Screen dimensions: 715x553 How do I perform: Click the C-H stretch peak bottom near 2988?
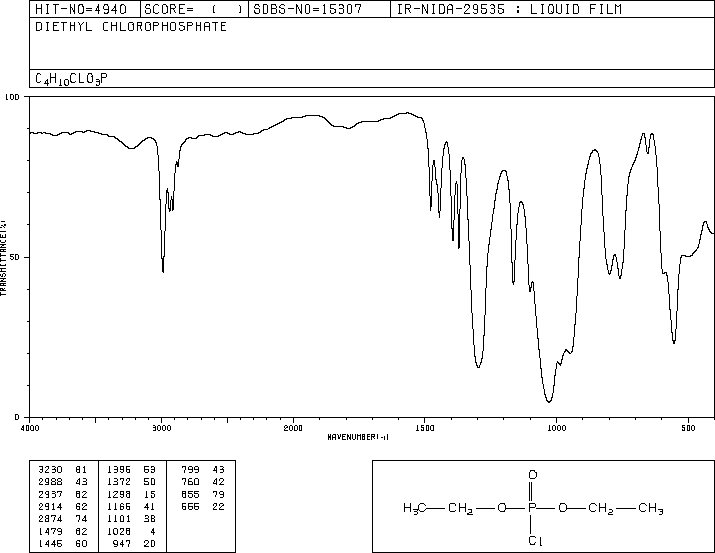[163, 270]
